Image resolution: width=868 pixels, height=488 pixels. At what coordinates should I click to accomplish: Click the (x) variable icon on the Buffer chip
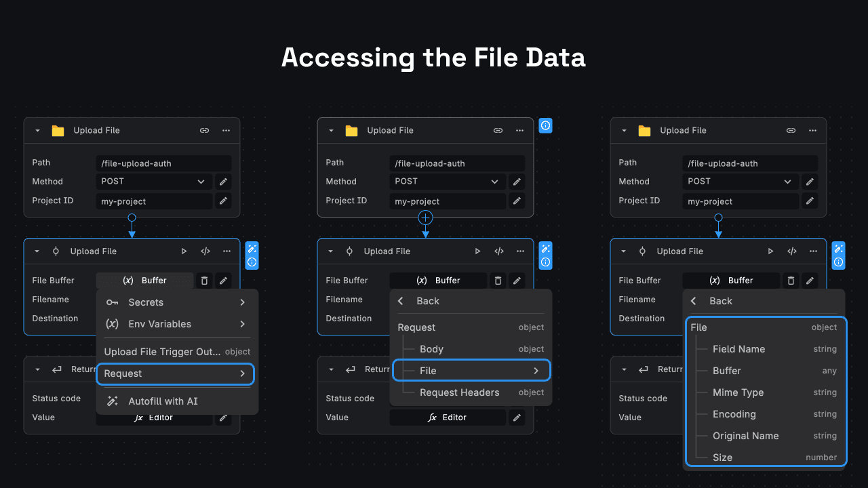click(x=127, y=280)
